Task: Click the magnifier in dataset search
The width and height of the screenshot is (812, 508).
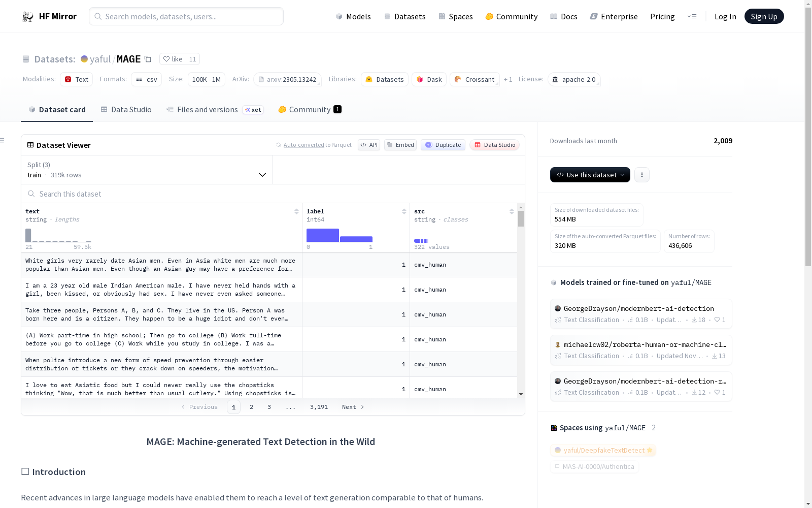Action: (x=31, y=194)
